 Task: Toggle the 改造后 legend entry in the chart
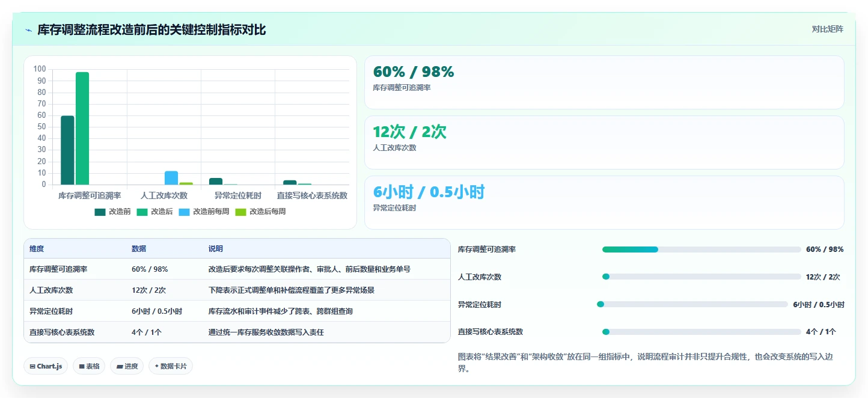coord(155,212)
